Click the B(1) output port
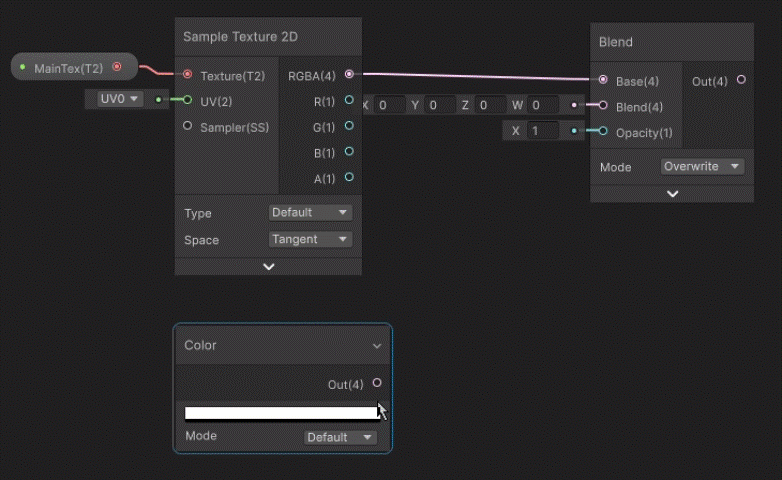 348,152
